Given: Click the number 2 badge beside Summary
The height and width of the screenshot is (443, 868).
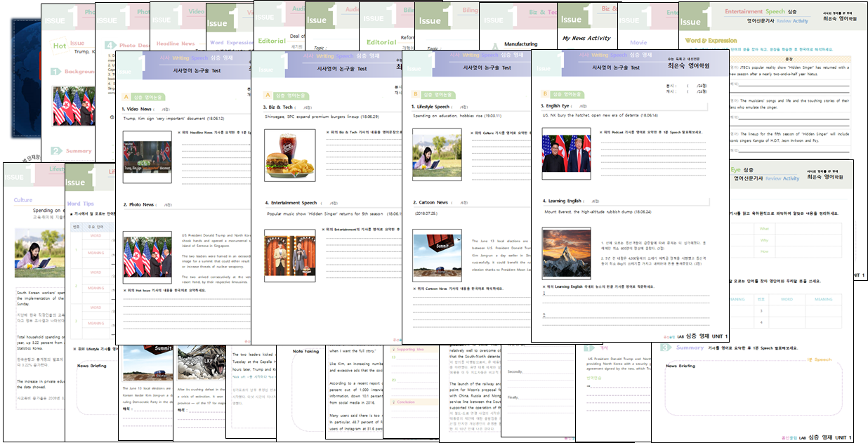Looking at the screenshot, I should (x=56, y=151).
